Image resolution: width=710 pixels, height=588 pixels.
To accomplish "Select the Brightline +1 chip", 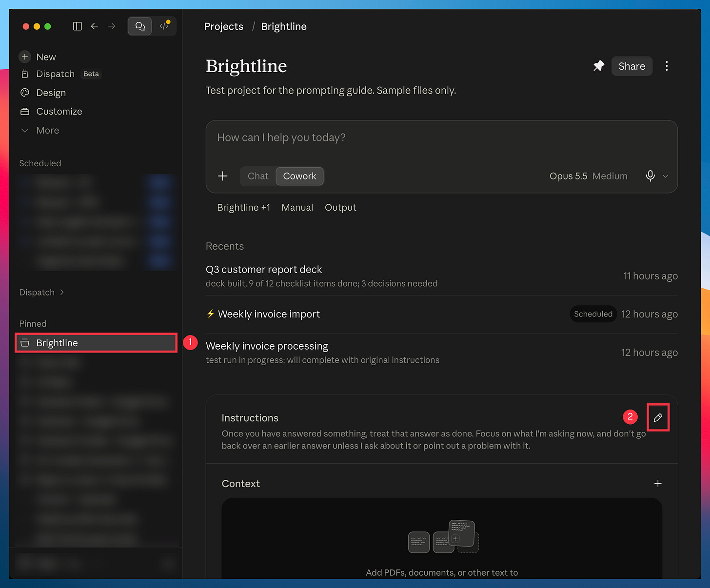I will [x=243, y=208].
